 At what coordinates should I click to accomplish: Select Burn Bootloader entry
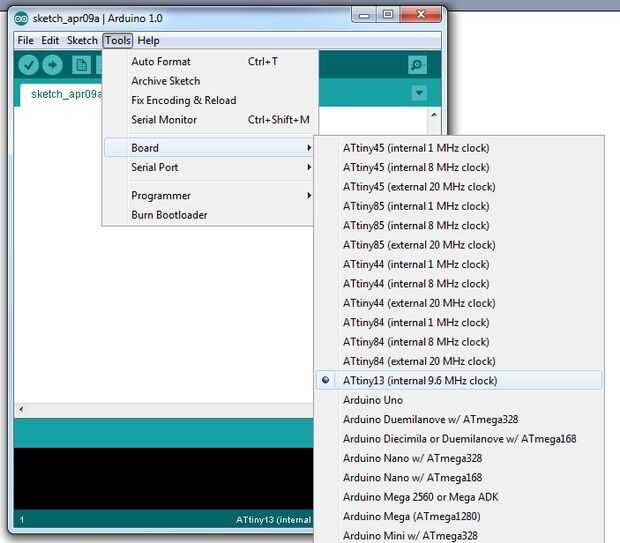click(x=208, y=215)
